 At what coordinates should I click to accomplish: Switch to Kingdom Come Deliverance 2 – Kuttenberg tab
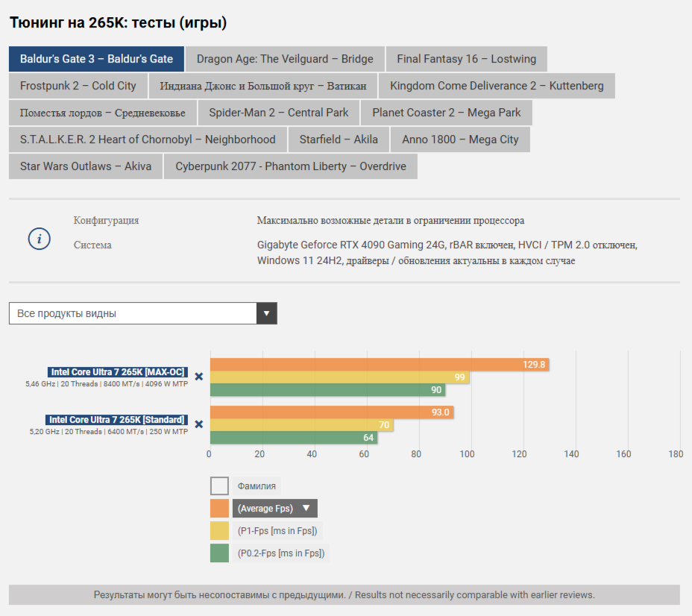pos(497,86)
